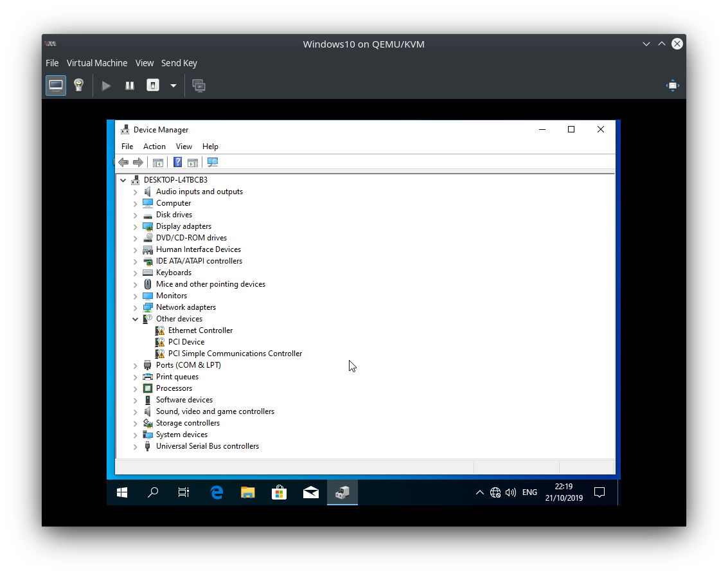Image resolution: width=728 pixels, height=576 pixels.
Task: Open the shutdown options dropdown arrow
Action: pos(173,85)
